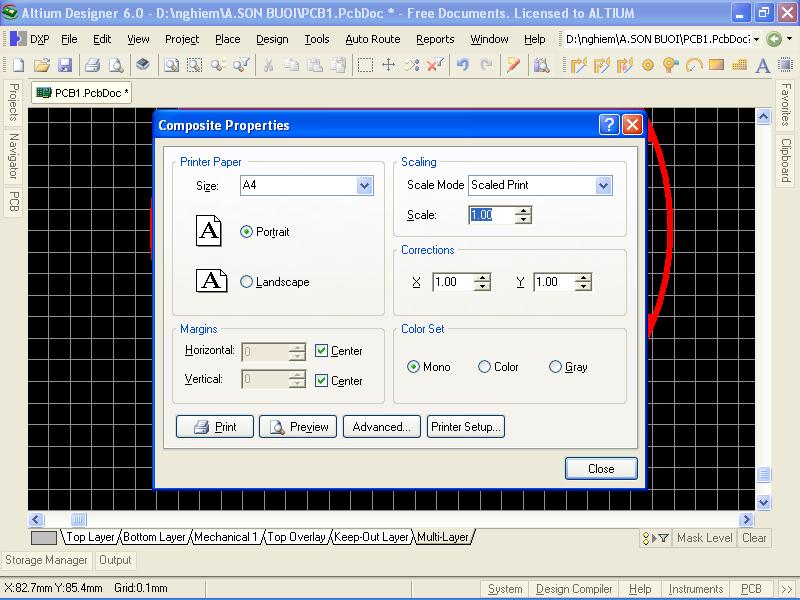
Task: Select Landscape orientation radio button
Action: tap(246, 282)
